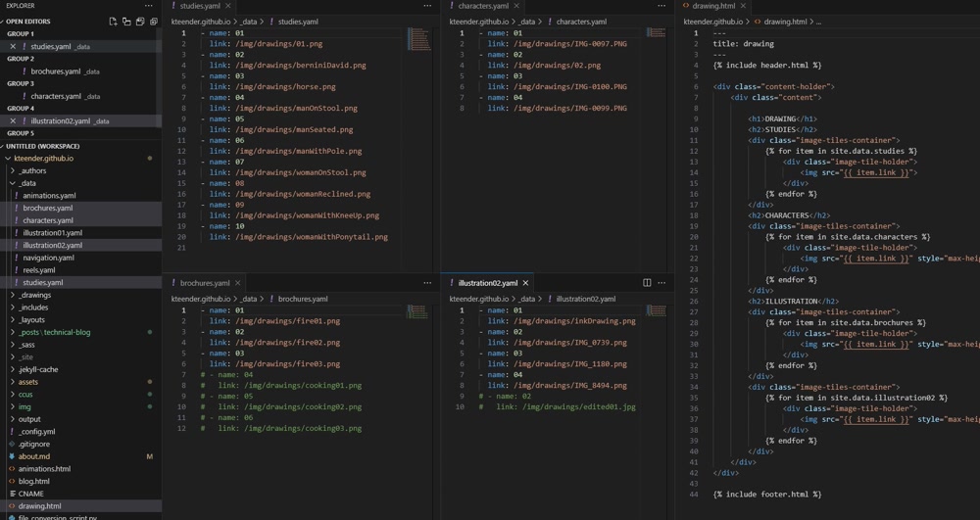This screenshot has height=520, width=980.
Task: Open more actions for characters.yaml editor group
Action: (x=661, y=6)
